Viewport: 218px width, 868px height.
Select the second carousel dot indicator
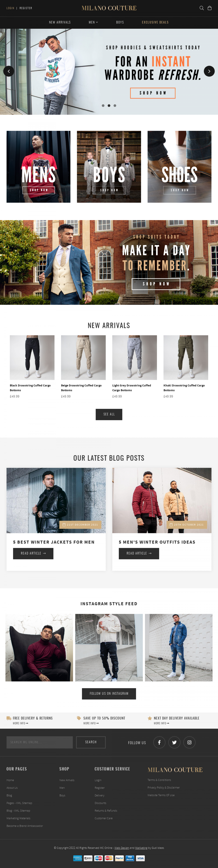click(x=109, y=105)
